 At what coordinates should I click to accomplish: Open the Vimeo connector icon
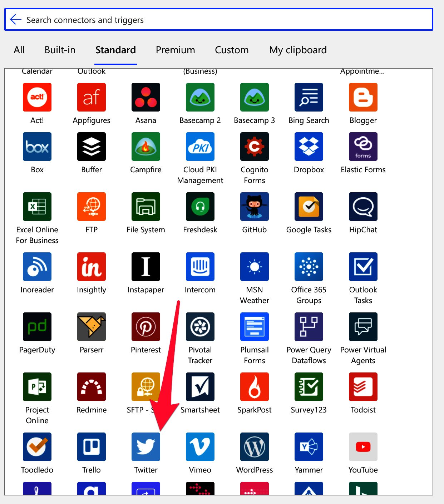click(200, 447)
